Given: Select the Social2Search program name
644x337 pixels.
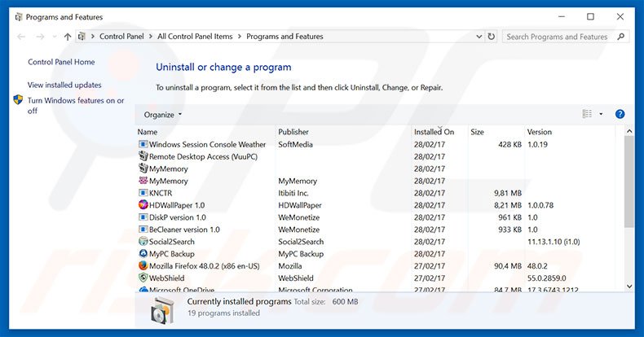Looking at the screenshot, I should coord(172,242).
